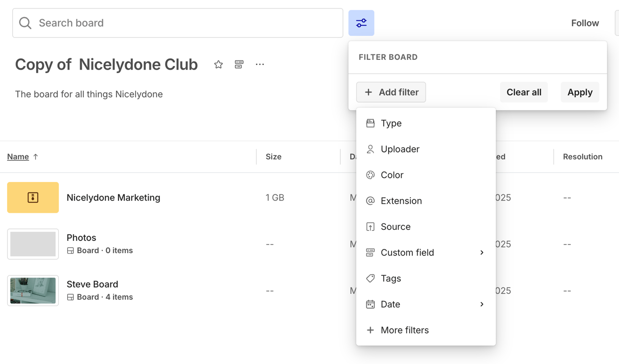Click the description The board for all things Nicelydone
The height and width of the screenshot is (364, 619).
click(89, 94)
